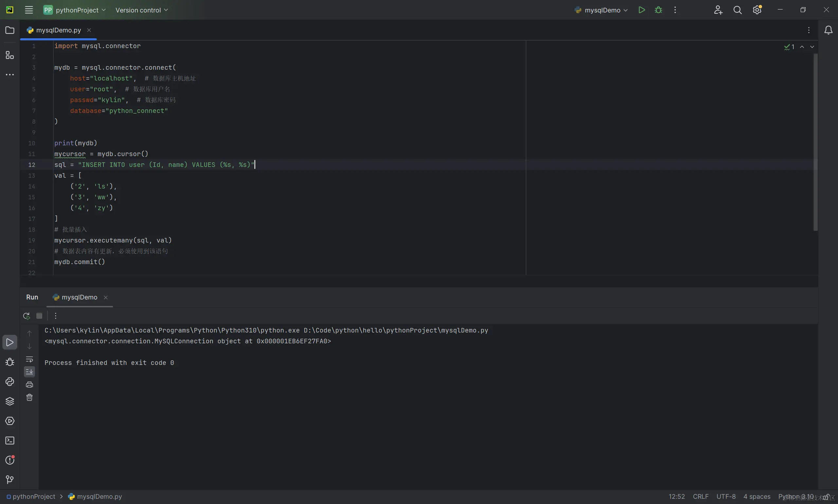Viewport: 838px width, 504px height.
Task: Rerun mysqlDemo in the Run panel
Action: click(27, 316)
